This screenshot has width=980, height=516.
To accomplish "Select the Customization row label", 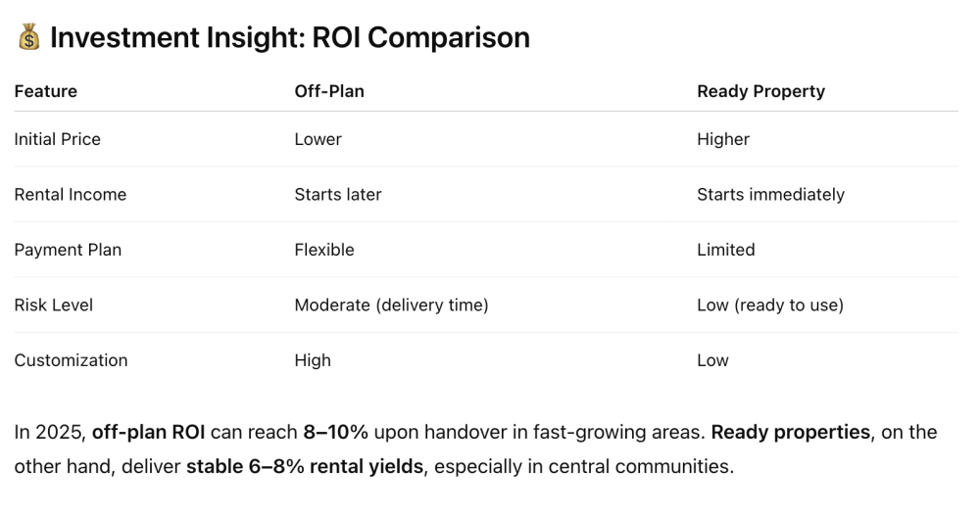I will click(72, 360).
